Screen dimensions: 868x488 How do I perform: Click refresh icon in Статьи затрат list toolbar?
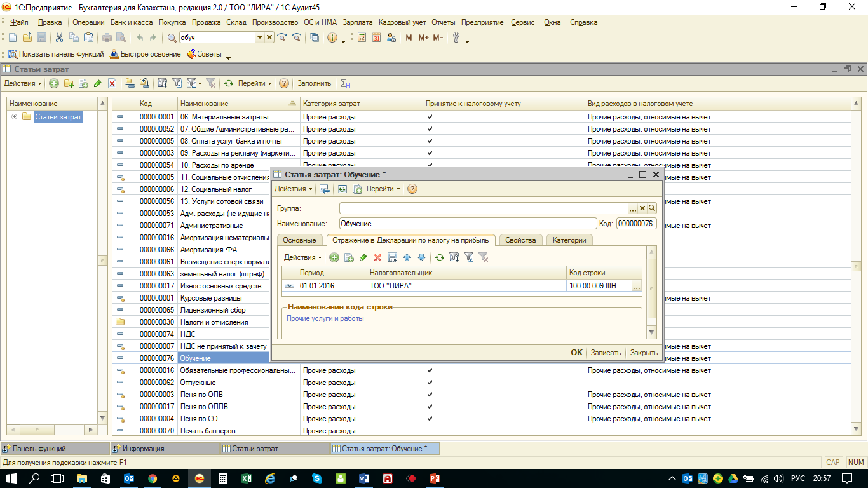click(x=229, y=83)
